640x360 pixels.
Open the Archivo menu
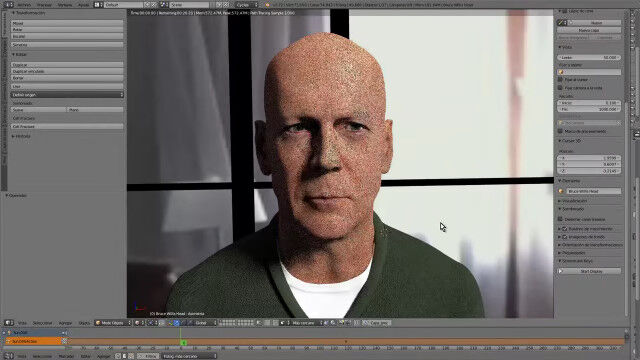(24, 5)
